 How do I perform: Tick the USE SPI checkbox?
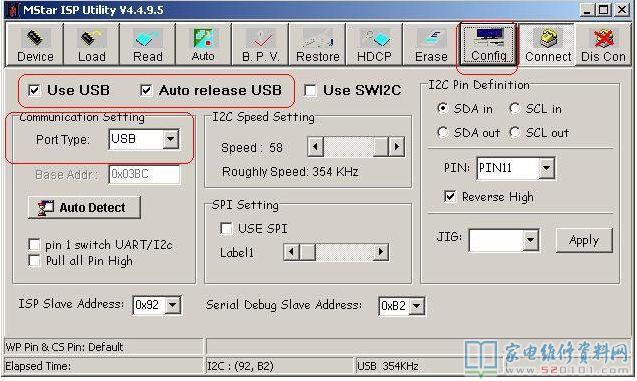pos(226,228)
